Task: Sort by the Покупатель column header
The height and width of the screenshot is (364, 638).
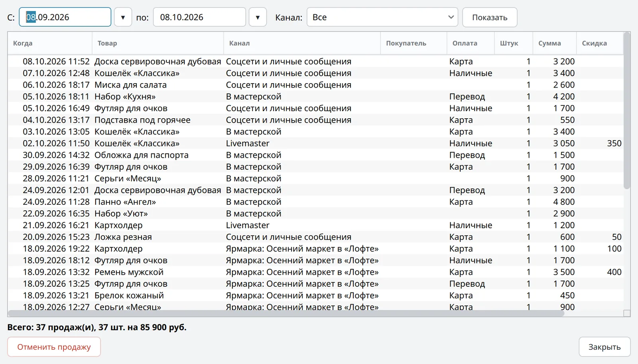Action: (414, 43)
